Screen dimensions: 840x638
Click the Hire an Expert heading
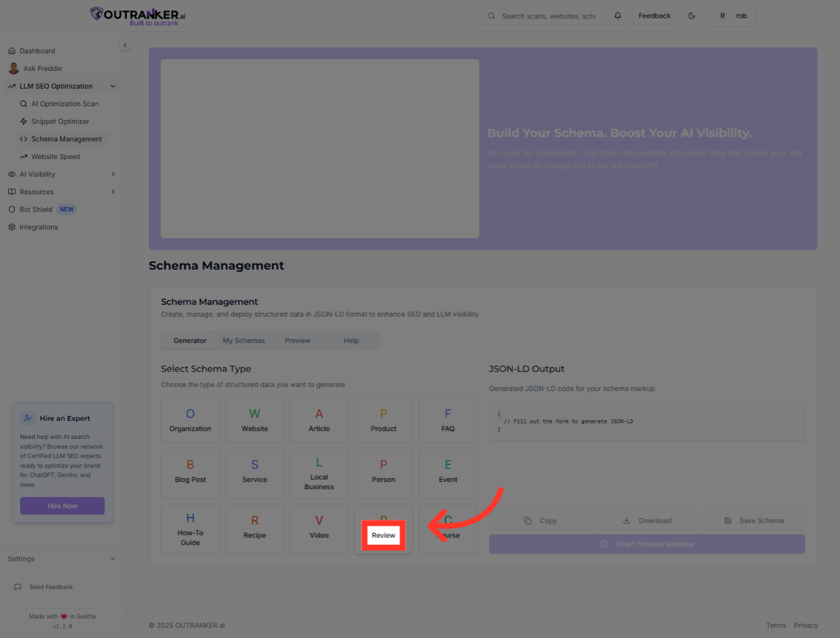point(65,418)
